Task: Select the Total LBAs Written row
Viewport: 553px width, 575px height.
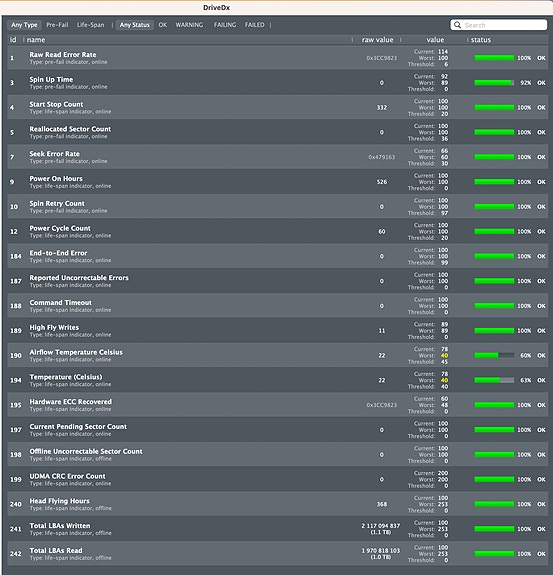Action: pyautogui.click(x=278, y=529)
